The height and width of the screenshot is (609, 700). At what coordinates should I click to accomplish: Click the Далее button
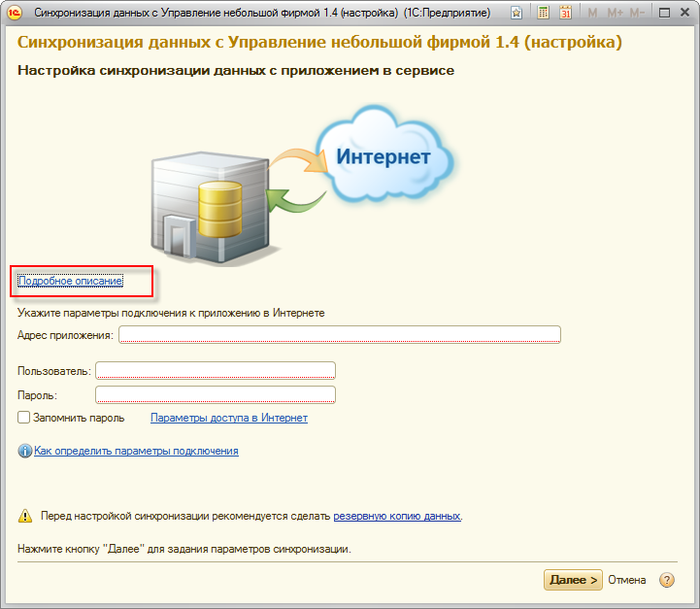pos(573,580)
